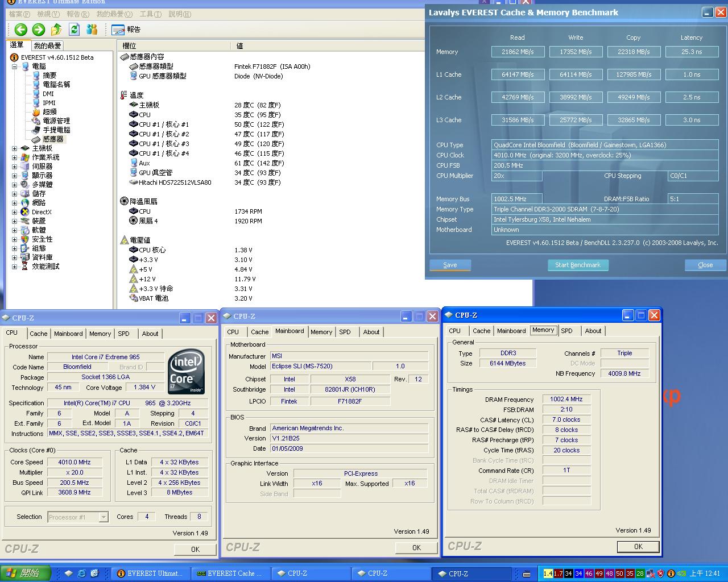Select 電源管理 in the tree
The width and height of the screenshot is (728, 582).
[x=56, y=121]
